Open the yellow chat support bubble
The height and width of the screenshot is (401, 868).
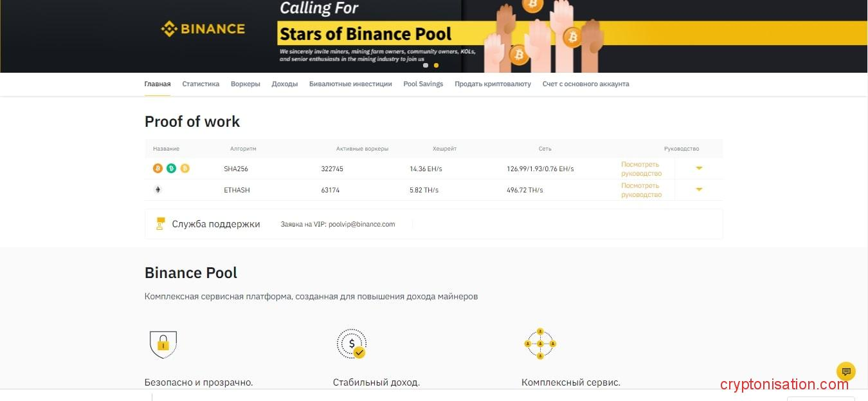846,371
